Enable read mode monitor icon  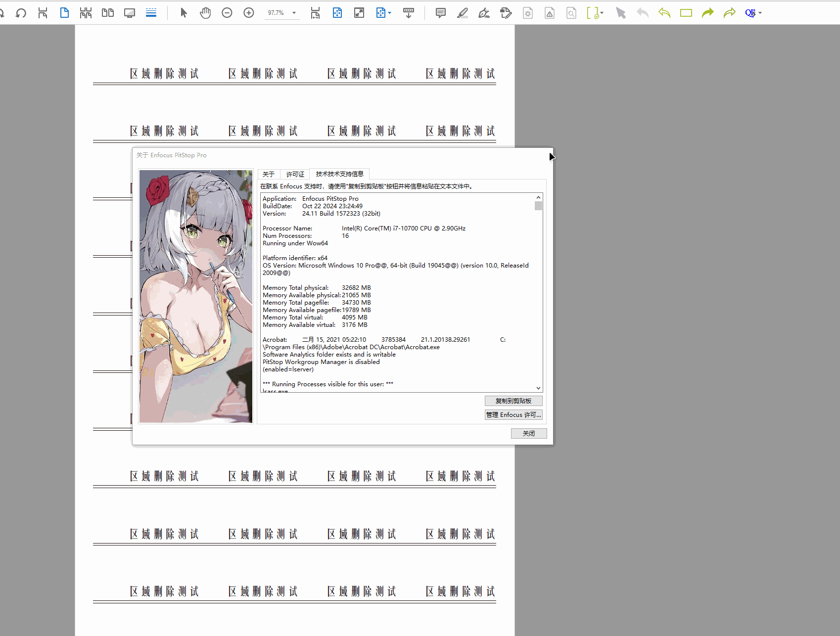click(x=130, y=13)
